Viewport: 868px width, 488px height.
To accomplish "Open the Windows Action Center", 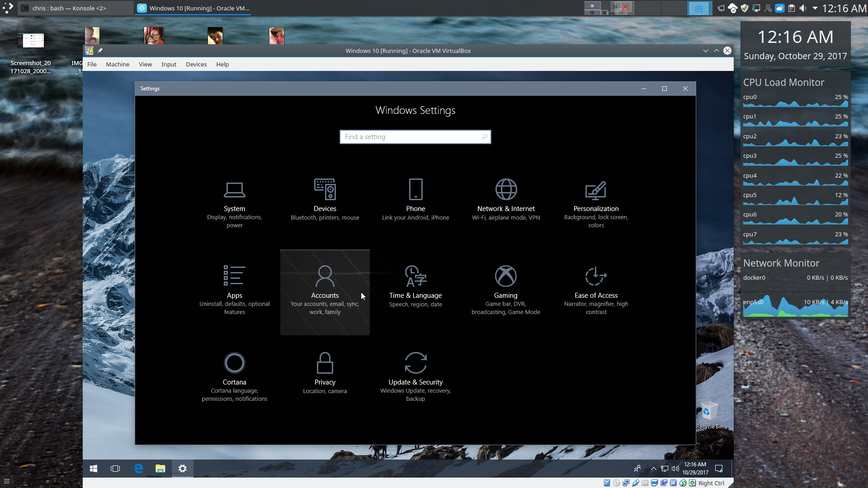I will [x=719, y=469].
